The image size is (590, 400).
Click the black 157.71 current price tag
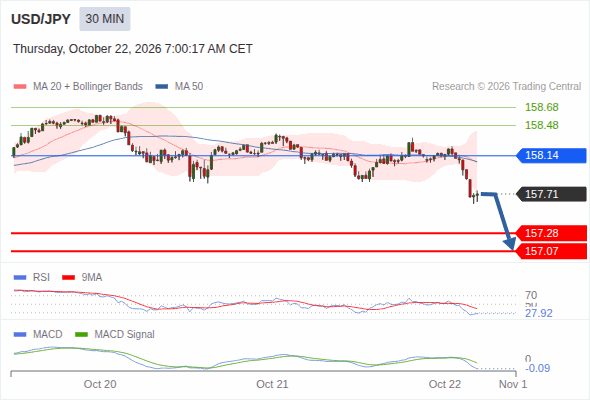click(x=551, y=194)
